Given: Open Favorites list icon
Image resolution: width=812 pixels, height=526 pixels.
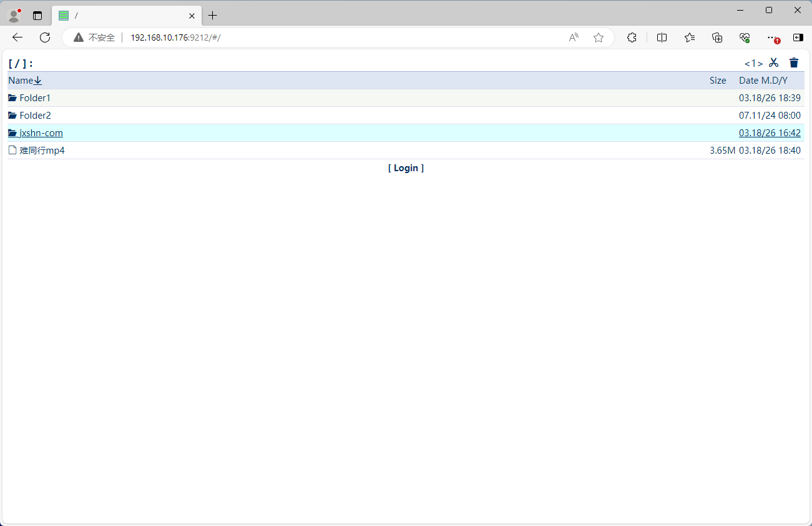Looking at the screenshot, I should coord(690,37).
